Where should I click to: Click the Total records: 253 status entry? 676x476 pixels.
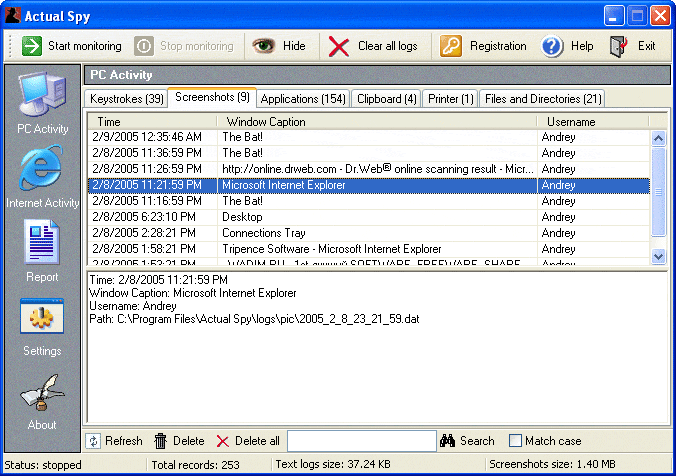195,465
